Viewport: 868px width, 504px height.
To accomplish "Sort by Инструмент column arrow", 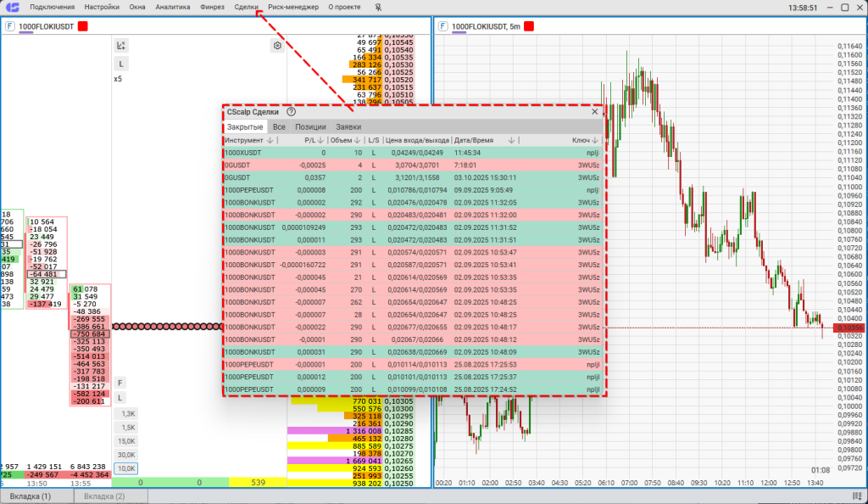I will pos(270,140).
